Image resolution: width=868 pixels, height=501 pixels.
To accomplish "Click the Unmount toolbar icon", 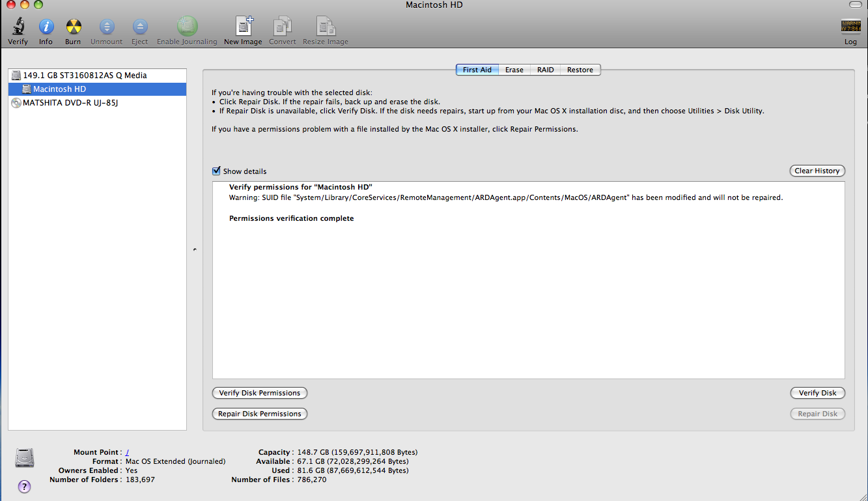I will click(x=107, y=27).
